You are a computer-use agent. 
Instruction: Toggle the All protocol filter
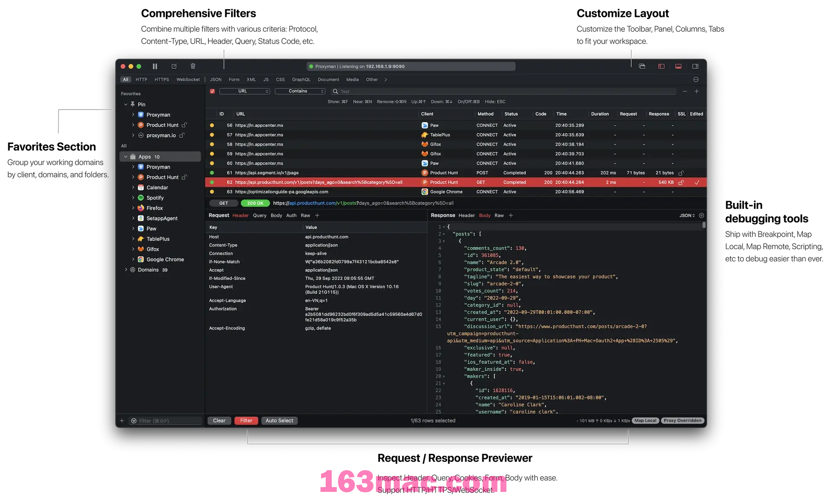[x=126, y=80]
